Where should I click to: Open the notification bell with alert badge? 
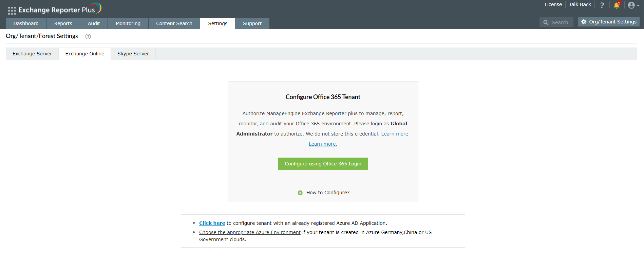coord(617,6)
